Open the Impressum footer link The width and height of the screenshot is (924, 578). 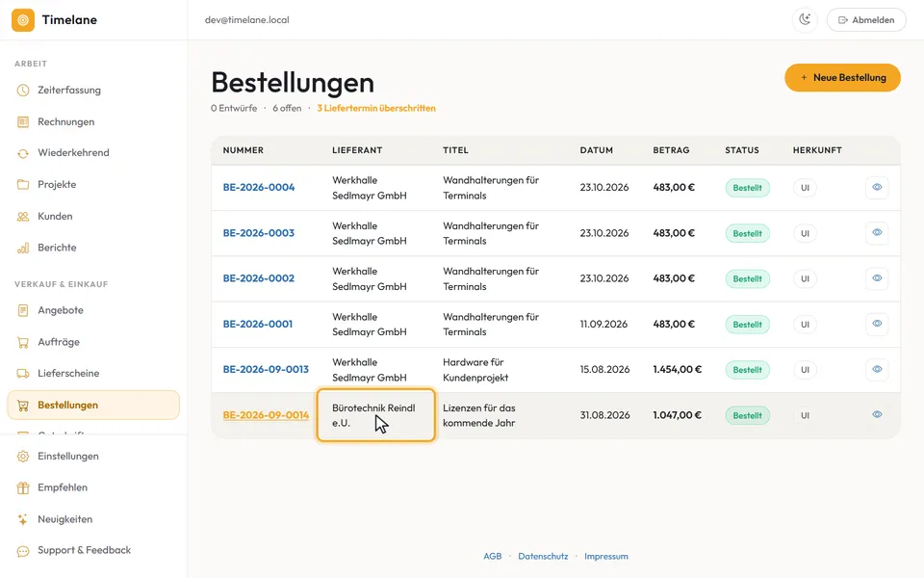(606, 556)
